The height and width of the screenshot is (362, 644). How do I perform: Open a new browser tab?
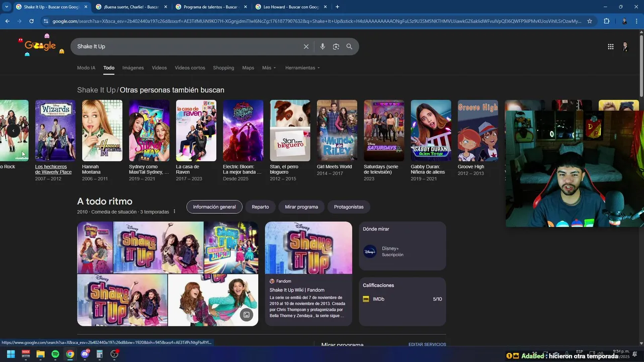(x=337, y=7)
